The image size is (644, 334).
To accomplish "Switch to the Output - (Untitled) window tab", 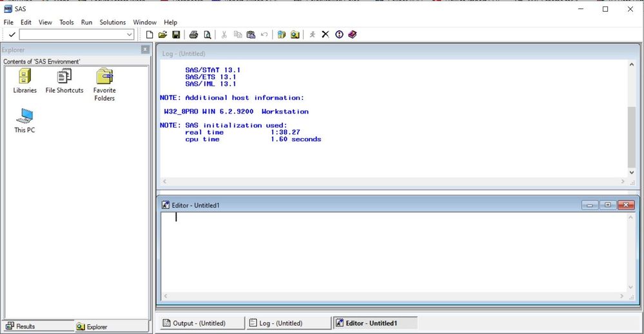I will [x=200, y=323].
